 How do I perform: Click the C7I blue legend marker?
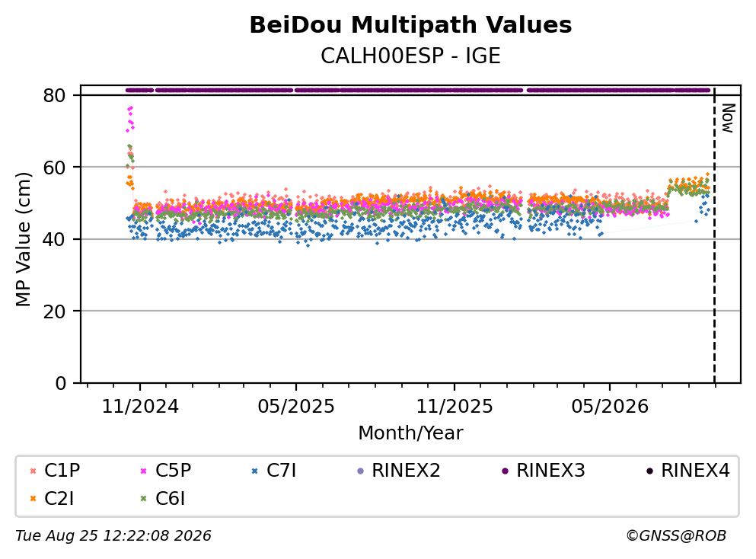(x=255, y=471)
